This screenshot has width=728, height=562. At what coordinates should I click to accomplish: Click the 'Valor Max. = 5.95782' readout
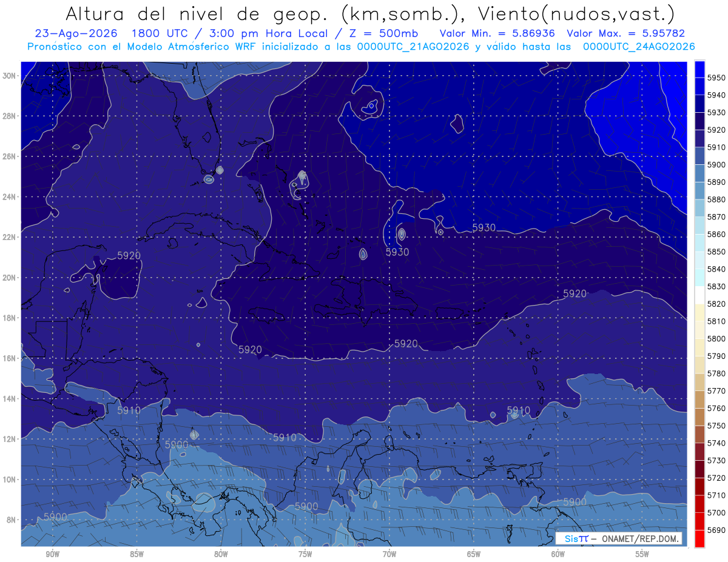pos(625,33)
